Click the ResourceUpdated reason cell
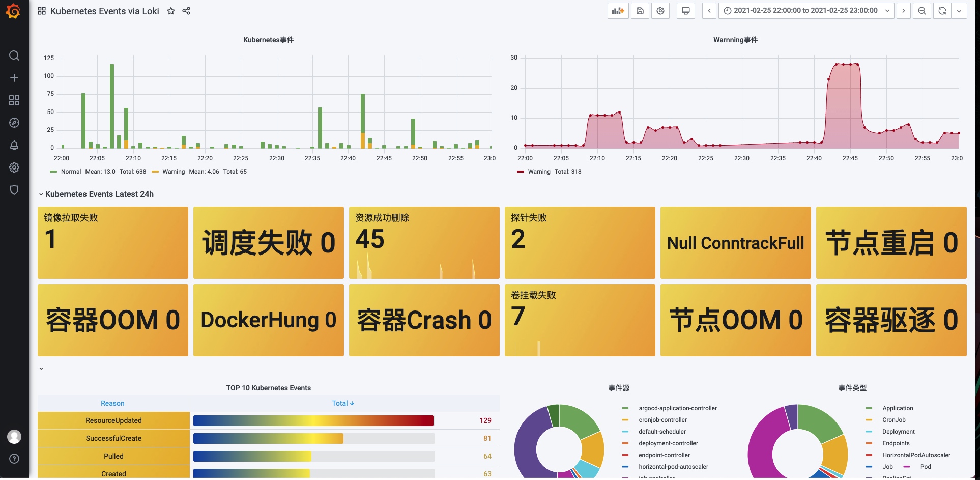Screen dimensions: 980x480 coord(113,420)
